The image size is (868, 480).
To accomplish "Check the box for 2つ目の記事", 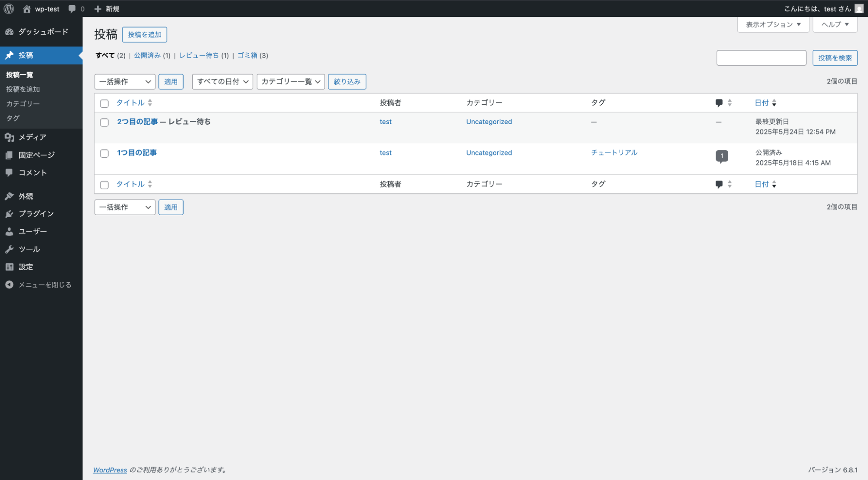I will coord(104,122).
